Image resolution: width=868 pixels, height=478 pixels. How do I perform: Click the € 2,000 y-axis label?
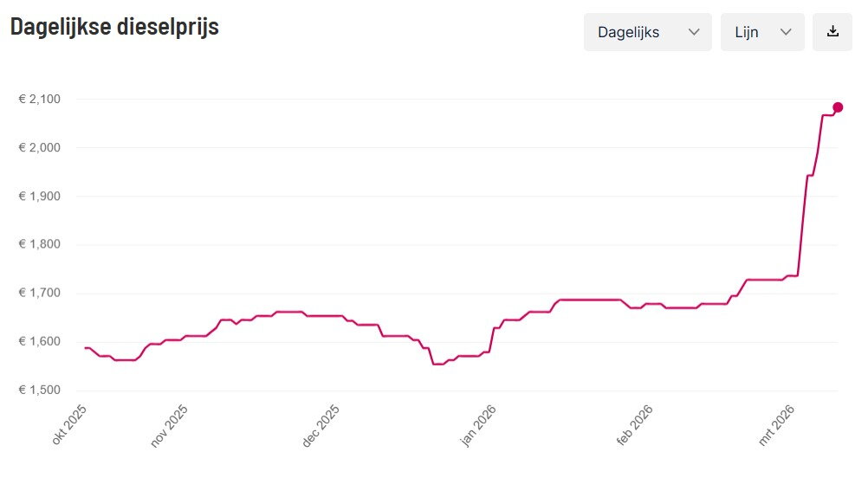[39, 148]
